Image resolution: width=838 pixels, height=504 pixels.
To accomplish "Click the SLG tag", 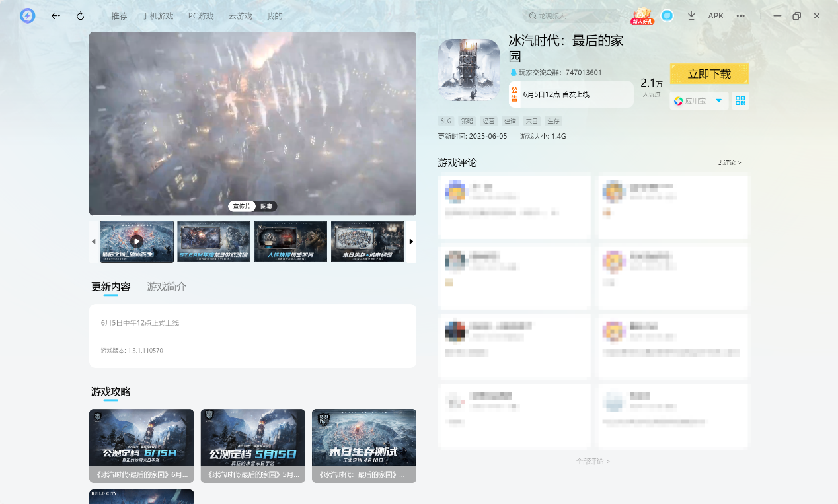I will (446, 121).
